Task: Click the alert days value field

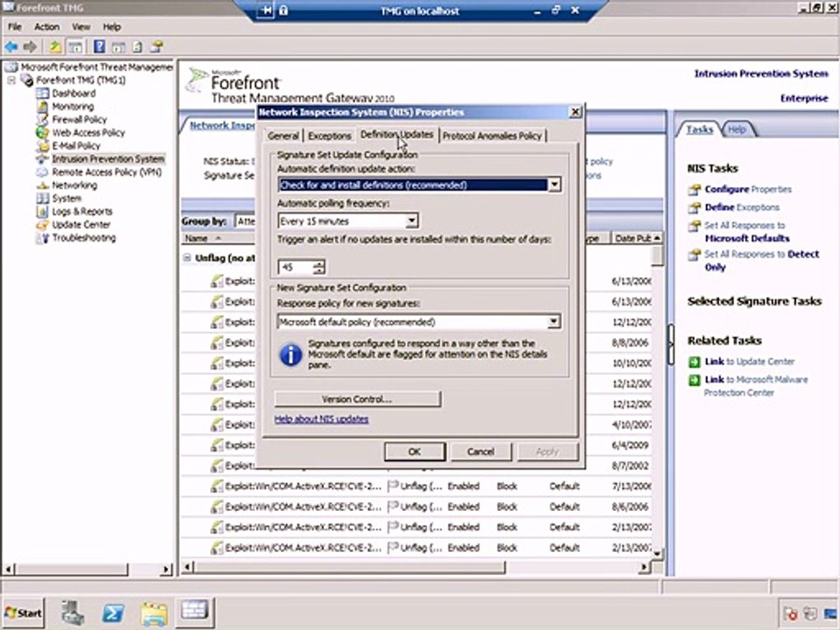Action: click(296, 267)
